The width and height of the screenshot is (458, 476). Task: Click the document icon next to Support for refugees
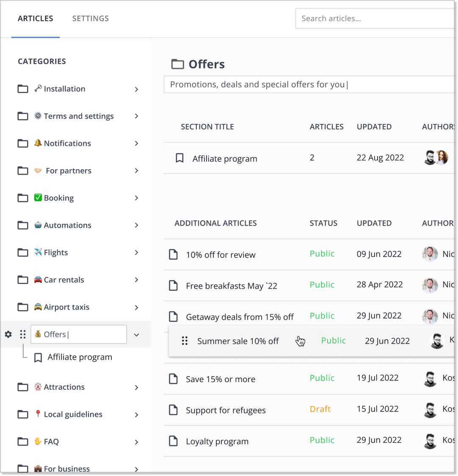coord(173,410)
